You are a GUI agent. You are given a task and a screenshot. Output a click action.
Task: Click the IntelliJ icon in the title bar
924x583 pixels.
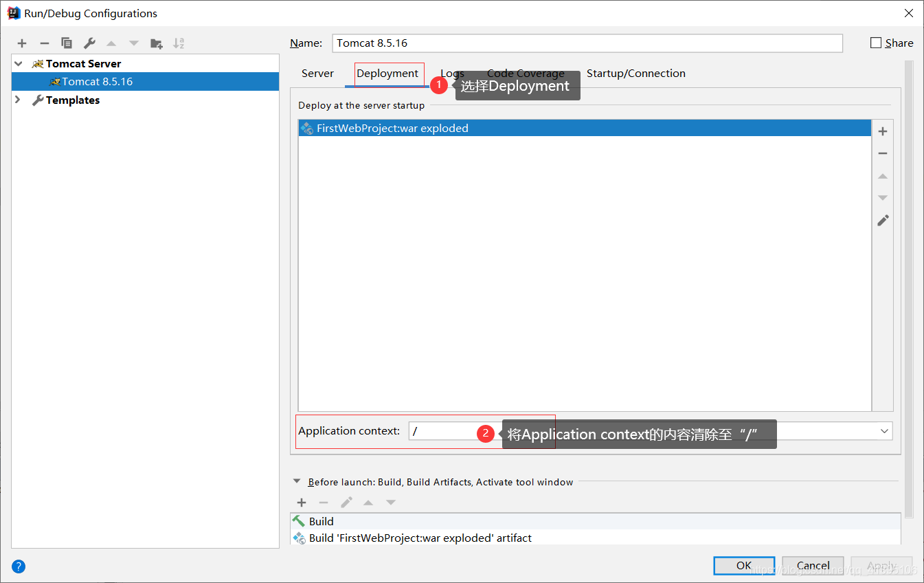pos(14,13)
